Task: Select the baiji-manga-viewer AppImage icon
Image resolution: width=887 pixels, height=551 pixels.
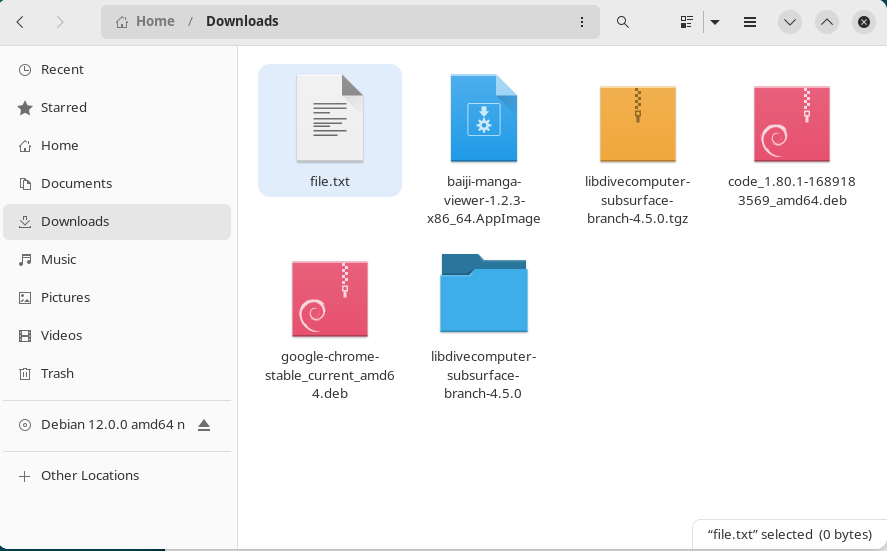Action: (x=484, y=118)
